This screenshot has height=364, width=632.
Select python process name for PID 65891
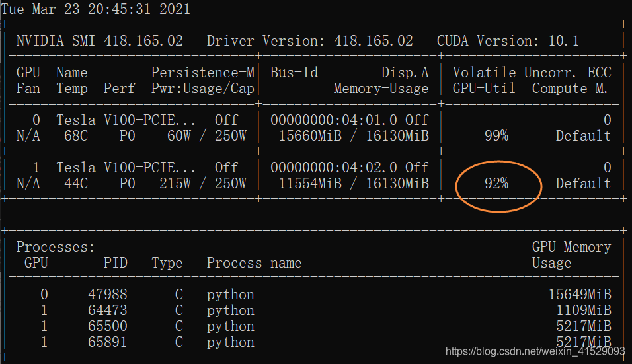coord(231,342)
